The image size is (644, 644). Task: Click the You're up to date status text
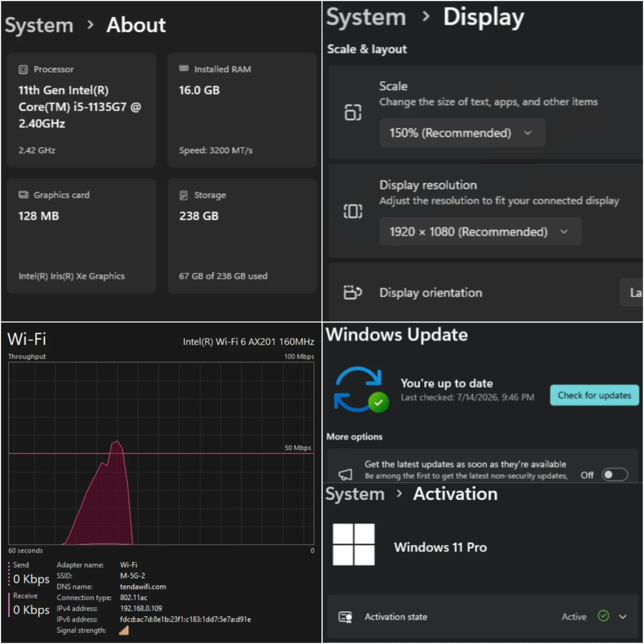[x=446, y=383]
